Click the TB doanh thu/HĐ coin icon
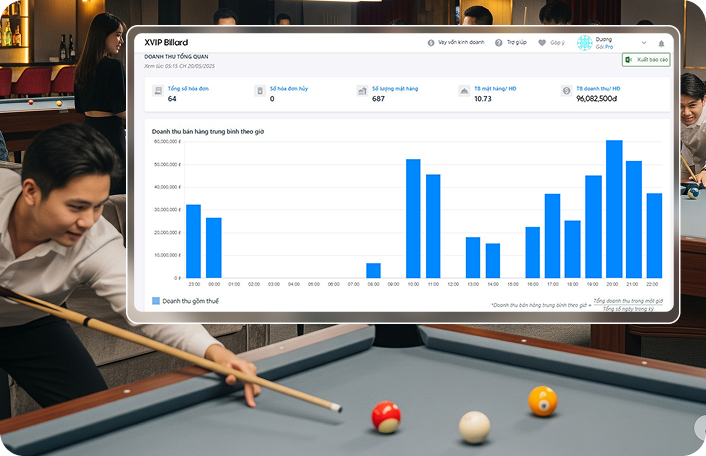This screenshot has width=706, height=456. point(566,91)
